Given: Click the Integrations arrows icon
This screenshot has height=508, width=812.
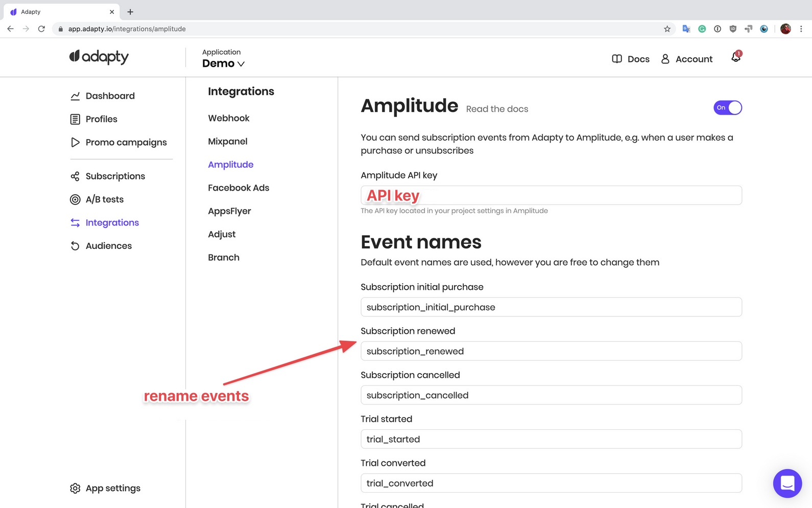Looking at the screenshot, I should click(x=75, y=223).
